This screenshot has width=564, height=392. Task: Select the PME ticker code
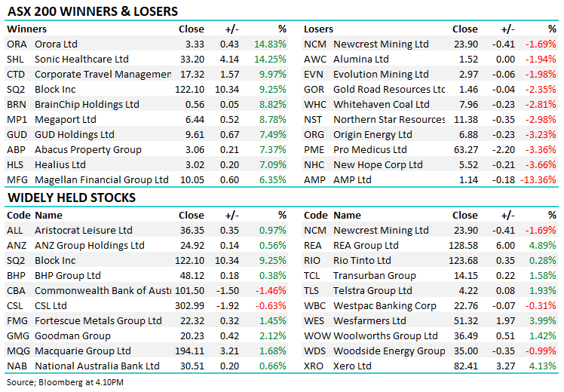click(x=314, y=150)
